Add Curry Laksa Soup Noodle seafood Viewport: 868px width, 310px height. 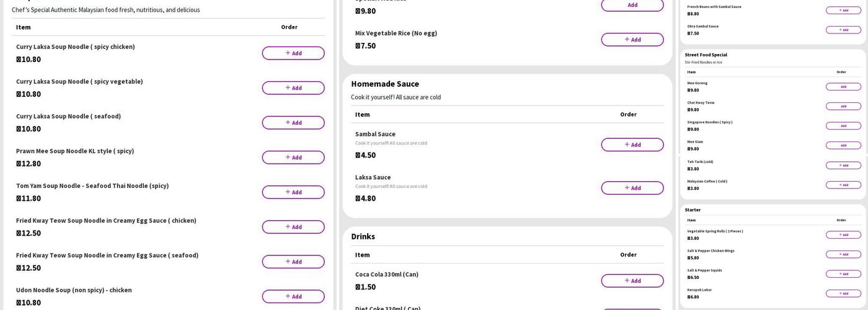click(x=293, y=123)
